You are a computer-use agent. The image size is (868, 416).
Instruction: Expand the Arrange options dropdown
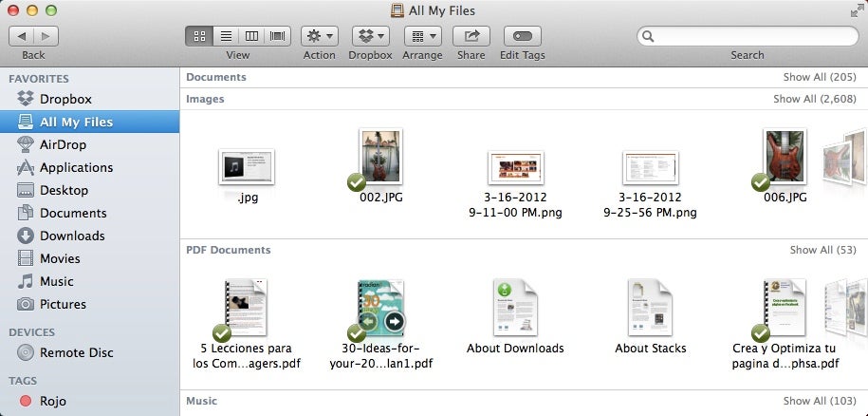422,36
